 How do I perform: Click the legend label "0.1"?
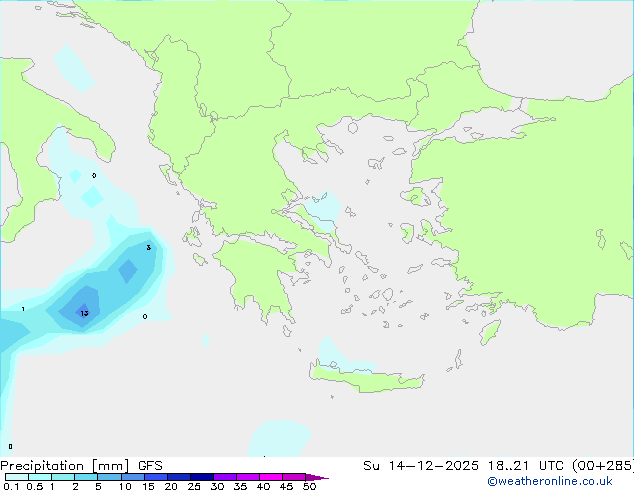point(11,486)
